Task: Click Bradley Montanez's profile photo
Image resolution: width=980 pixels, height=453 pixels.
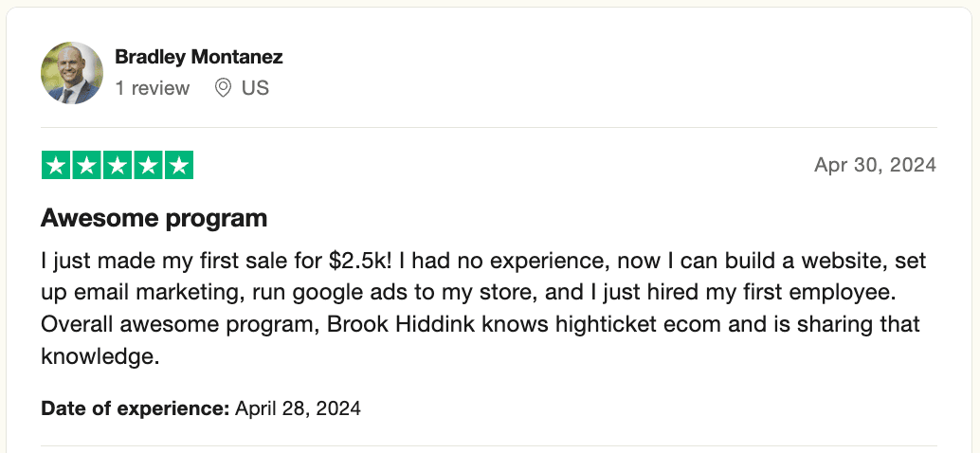Action: (x=72, y=73)
